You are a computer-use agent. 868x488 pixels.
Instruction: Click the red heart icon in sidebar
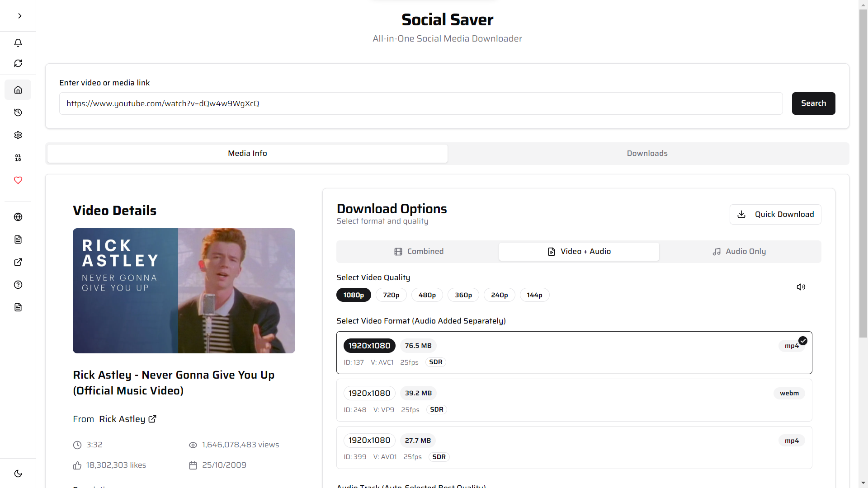[18, 180]
